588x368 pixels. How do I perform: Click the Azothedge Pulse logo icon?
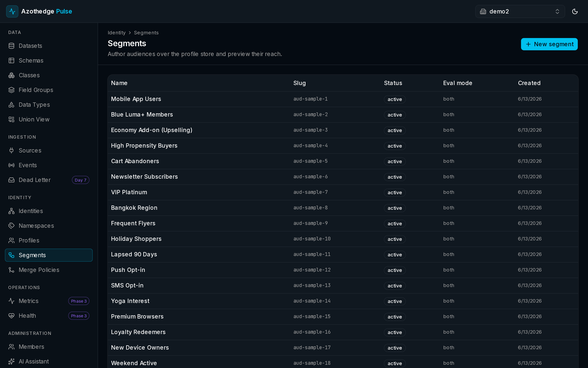[12, 11]
